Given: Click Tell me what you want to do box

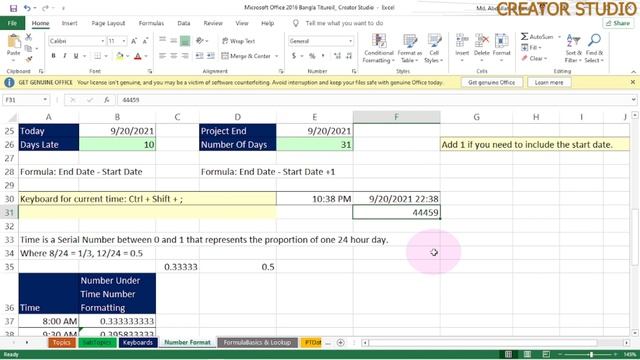Looking at the screenshot, I should (344, 23).
